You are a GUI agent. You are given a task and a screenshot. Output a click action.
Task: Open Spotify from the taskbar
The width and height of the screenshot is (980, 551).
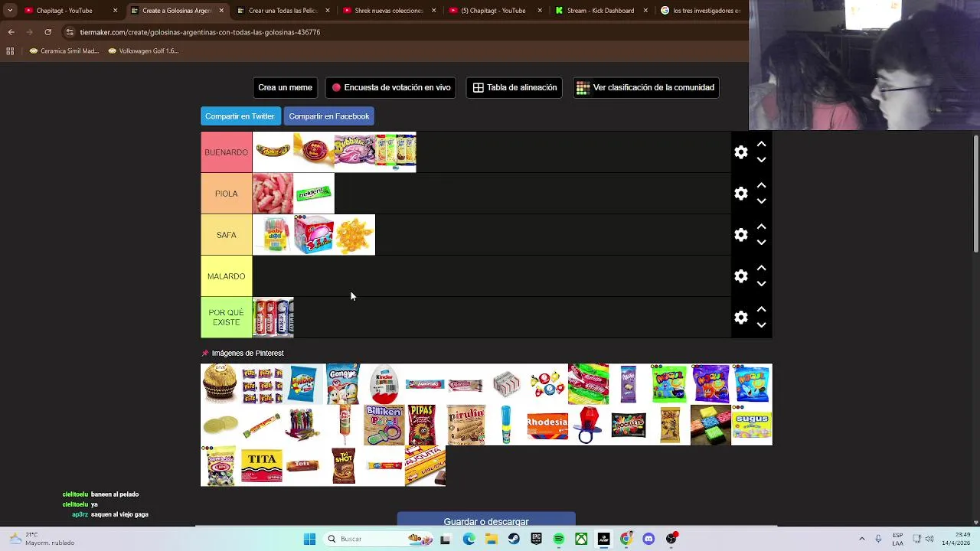[x=559, y=539]
